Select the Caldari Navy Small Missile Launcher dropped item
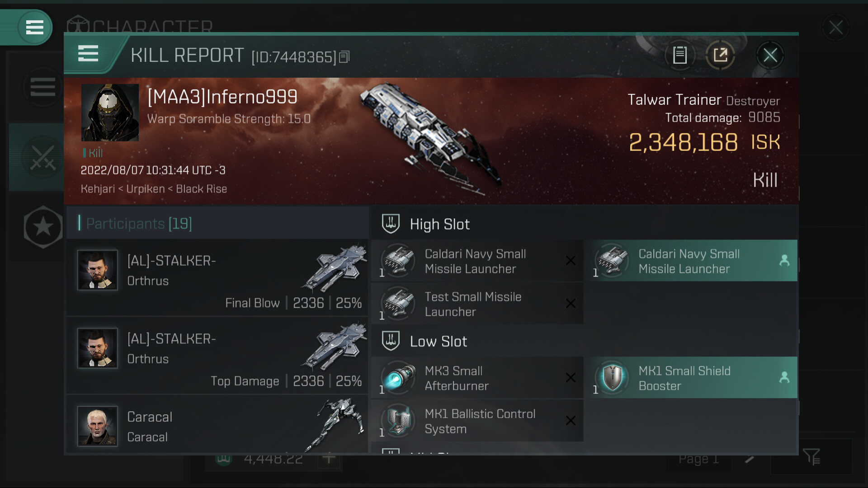 point(691,261)
